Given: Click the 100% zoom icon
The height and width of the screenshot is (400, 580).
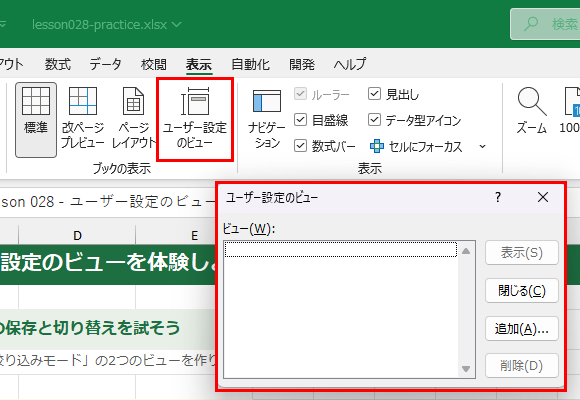Looking at the screenshot, I should tap(573, 101).
